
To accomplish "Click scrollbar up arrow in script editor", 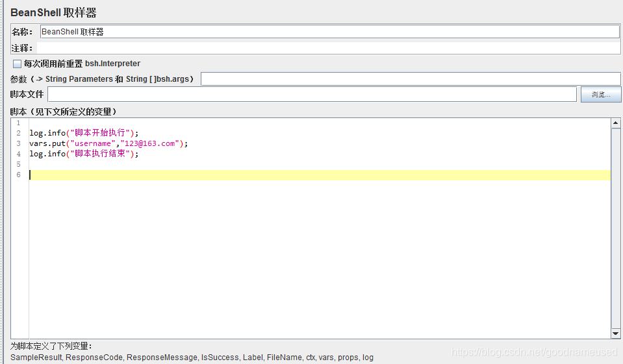I will pos(615,123).
